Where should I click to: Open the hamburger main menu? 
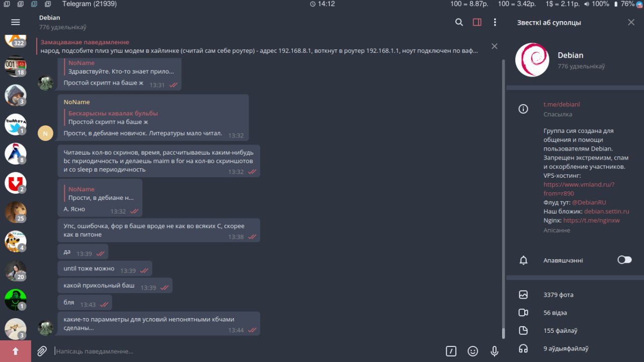point(16,22)
